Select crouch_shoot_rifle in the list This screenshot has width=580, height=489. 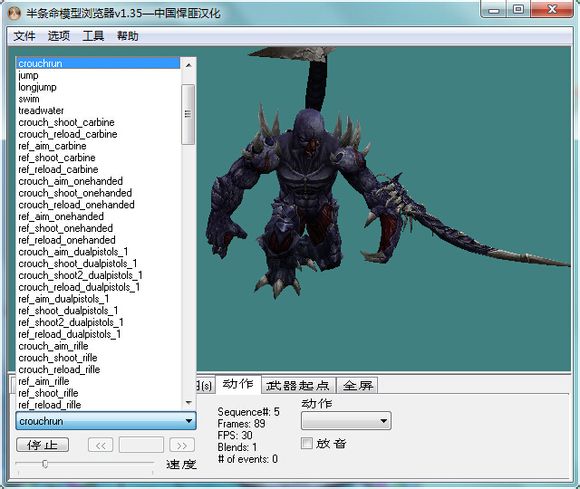click(98, 358)
